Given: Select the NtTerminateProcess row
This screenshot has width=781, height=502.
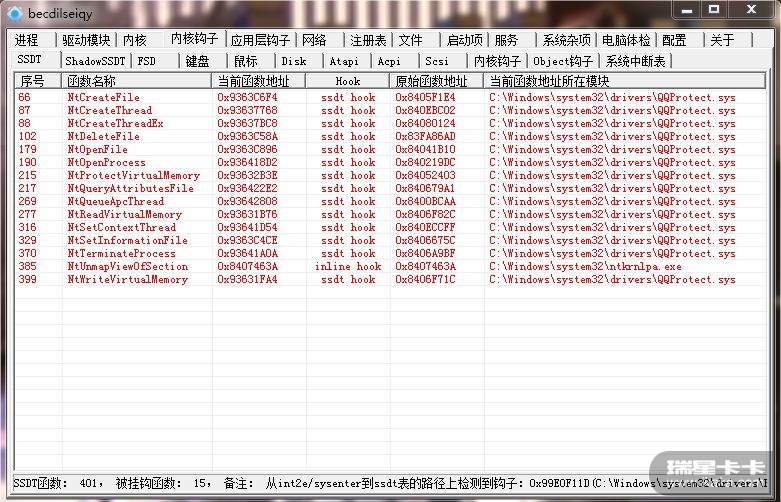Looking at the screenshot, I should 390,253.
